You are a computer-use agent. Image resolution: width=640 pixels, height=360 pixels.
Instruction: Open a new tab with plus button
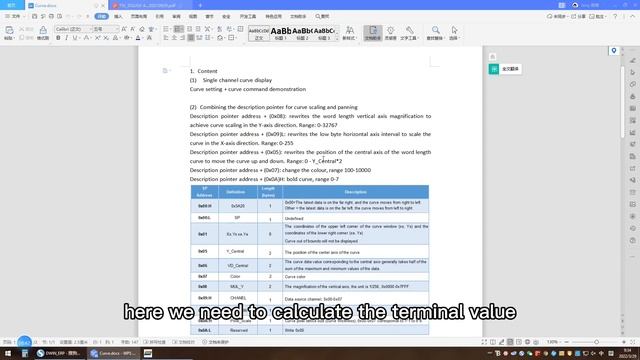pyautogui.click(x=200, y=5)
